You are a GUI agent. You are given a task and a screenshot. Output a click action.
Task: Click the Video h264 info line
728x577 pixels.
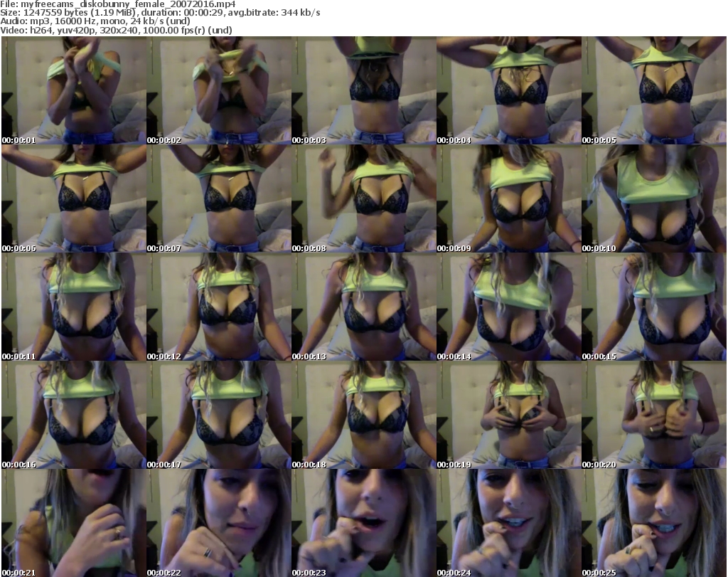click(x=116, y=30)
